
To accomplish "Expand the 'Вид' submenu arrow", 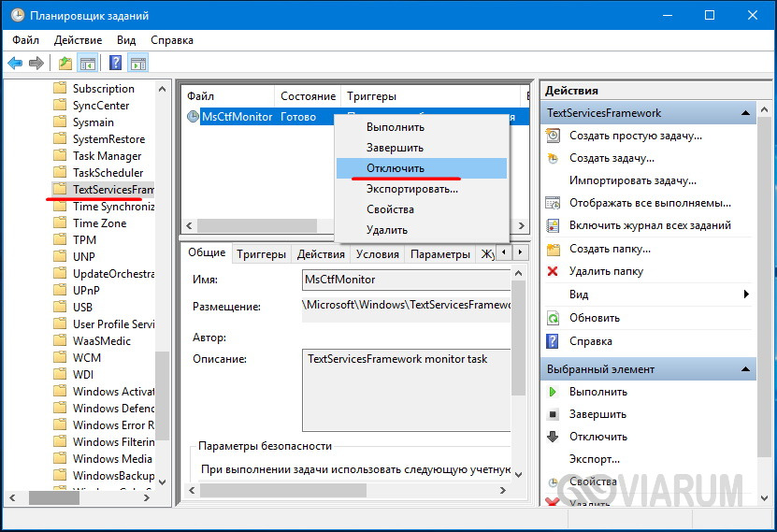I will (746, 295).
